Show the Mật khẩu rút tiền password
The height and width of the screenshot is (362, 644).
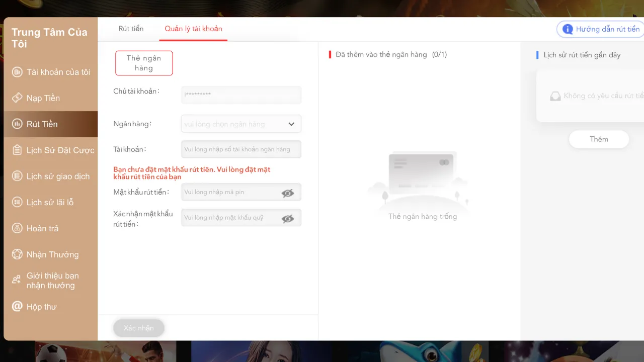pos(288,193)
